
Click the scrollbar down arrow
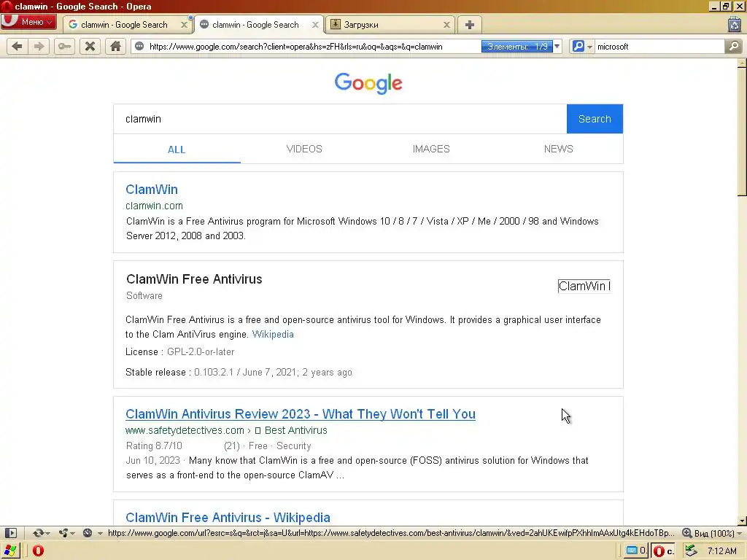point(742,521)
